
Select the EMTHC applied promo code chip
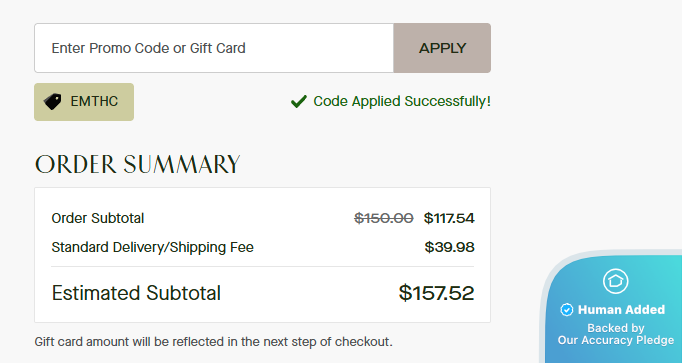click(84, 102)
